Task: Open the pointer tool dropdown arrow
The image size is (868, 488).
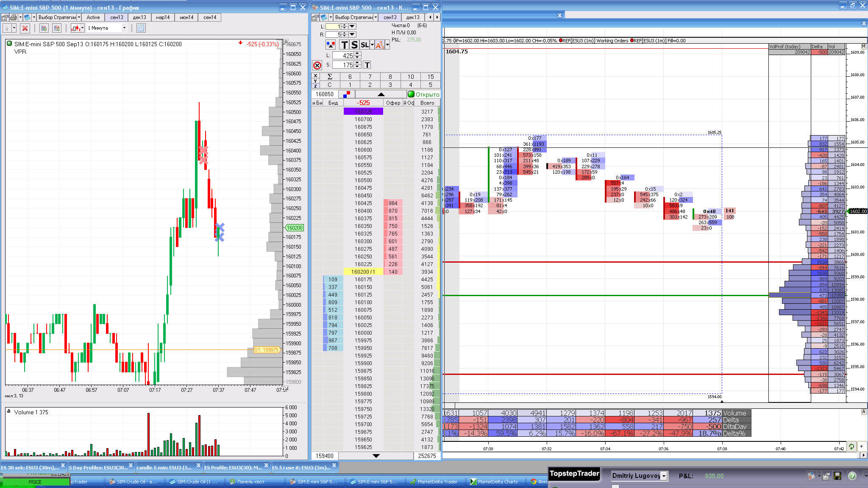Action: click(14, 28)
